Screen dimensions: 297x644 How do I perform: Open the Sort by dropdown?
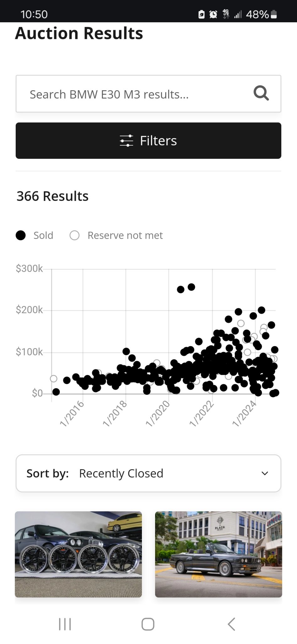point(148,473)
